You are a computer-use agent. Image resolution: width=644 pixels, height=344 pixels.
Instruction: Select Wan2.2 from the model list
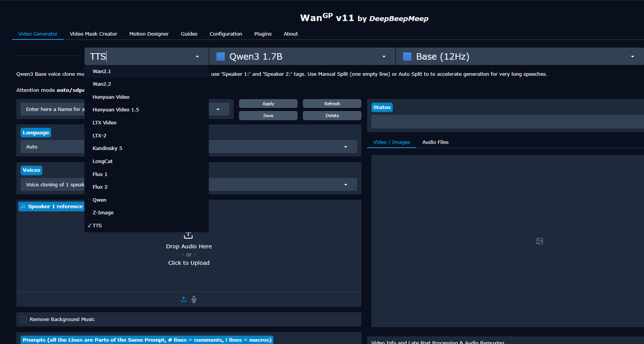click(147, 84)
